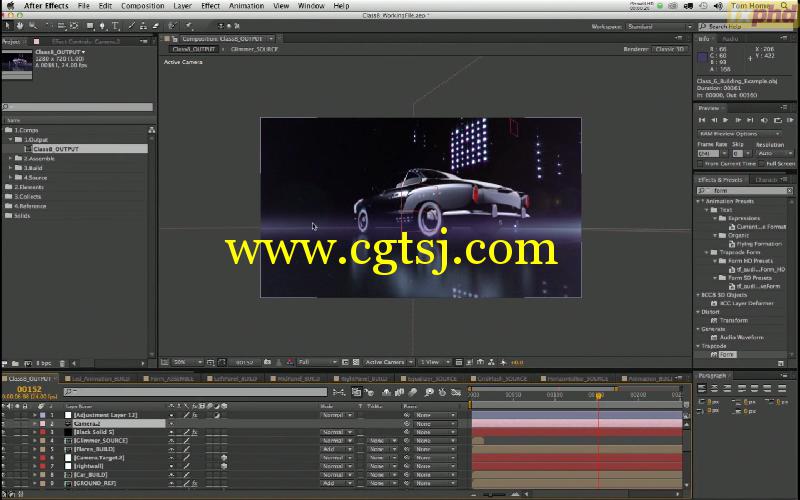Open Spotlight search in menu bar
The height and width of the screenshot is (500, 800).
click(x=785, y=6)
